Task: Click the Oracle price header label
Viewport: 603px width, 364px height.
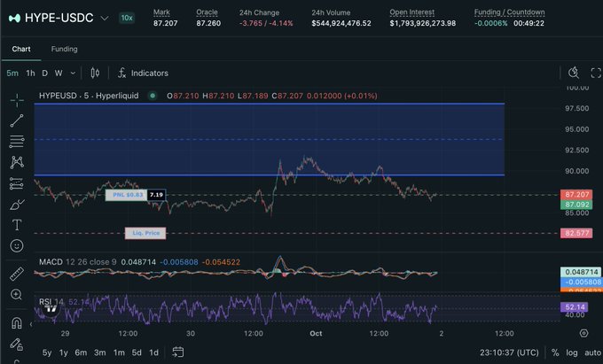Action: [x=207, y=12]
